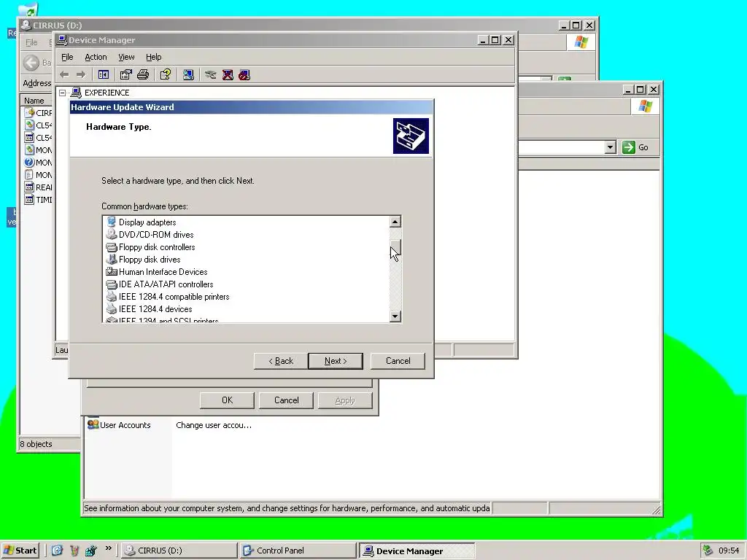This screenshot has width=747, height=560.
Task: Click Go label in Control Panel address bar
Action: [x=643, y=147]
